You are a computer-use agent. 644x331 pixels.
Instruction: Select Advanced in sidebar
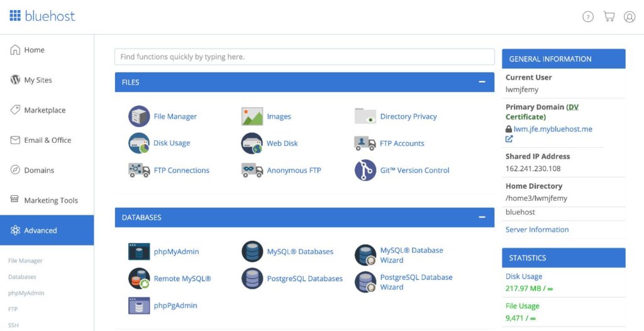47,230
